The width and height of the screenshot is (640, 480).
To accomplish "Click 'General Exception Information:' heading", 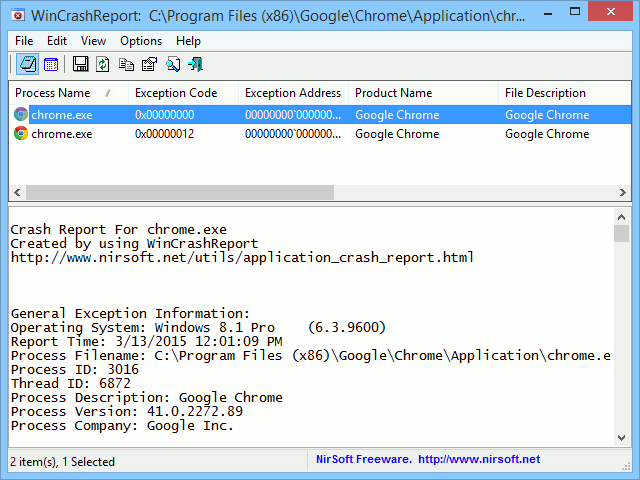I will (x=130, y=313).
